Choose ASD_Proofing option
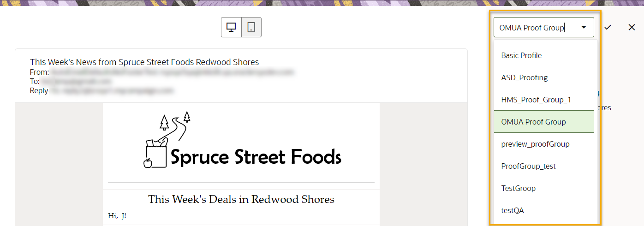The width and height of the screenshot is (644, 226). point(524,77)
